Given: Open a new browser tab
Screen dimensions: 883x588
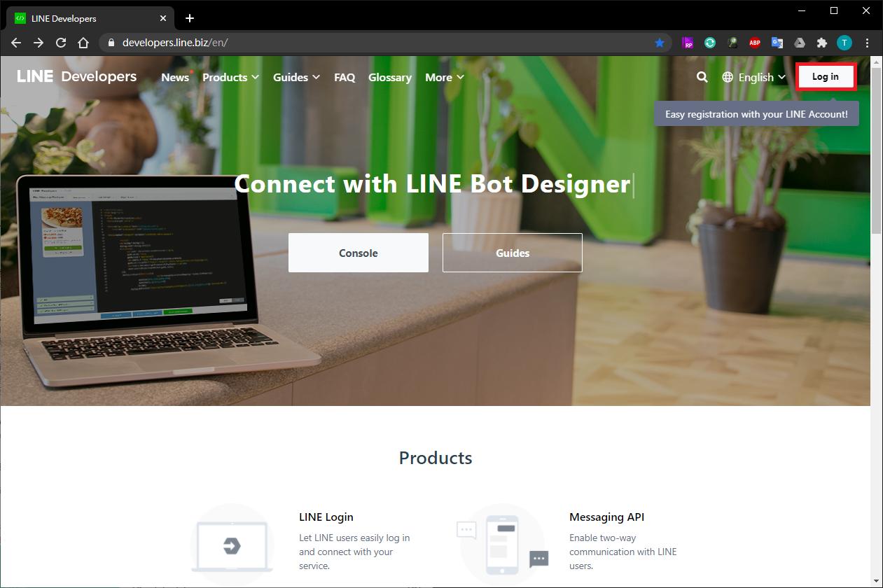Looking at the screenshot, I should pos(190,18).
